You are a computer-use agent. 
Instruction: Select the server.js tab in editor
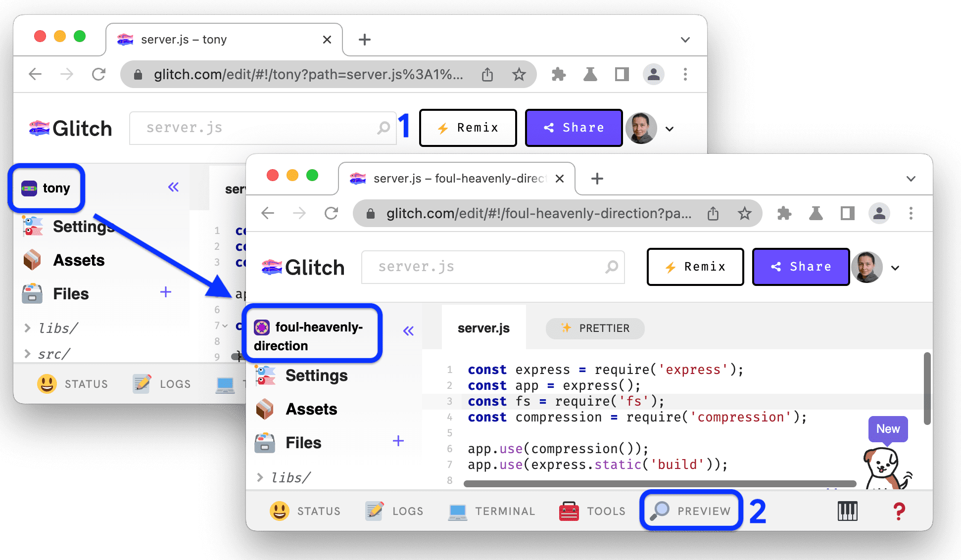click(x=484, y=328)
